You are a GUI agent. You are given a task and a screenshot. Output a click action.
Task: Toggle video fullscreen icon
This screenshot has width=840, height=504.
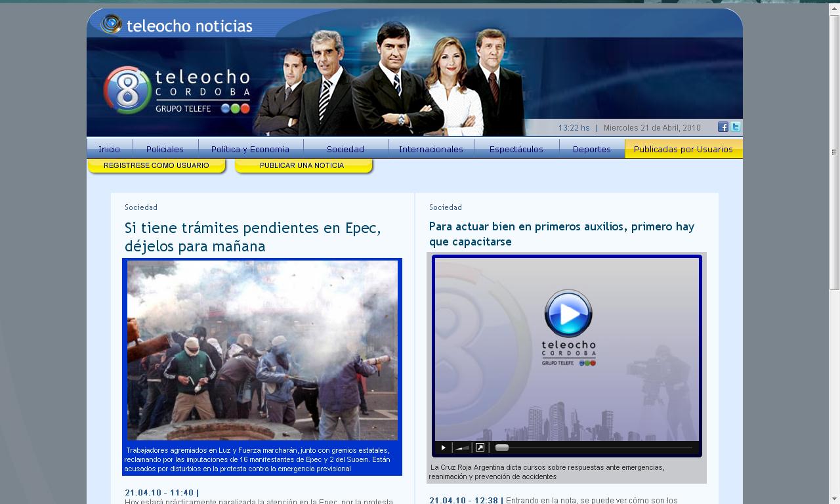480,448
